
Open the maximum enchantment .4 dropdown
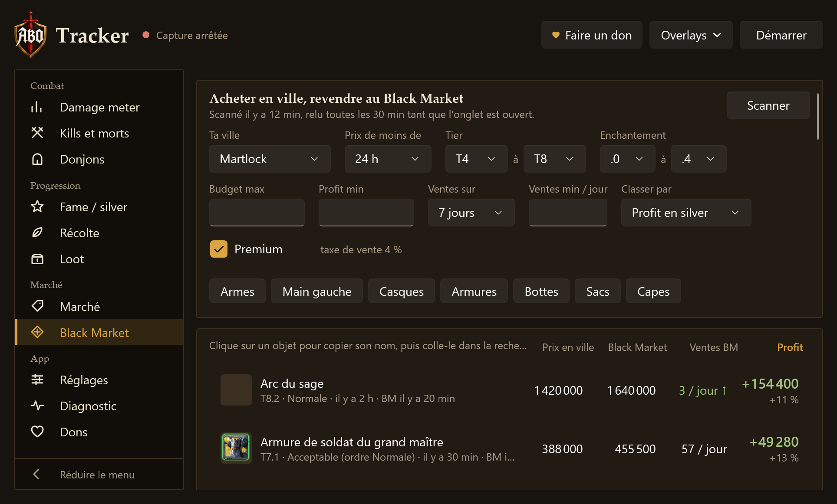pos(699,159)
